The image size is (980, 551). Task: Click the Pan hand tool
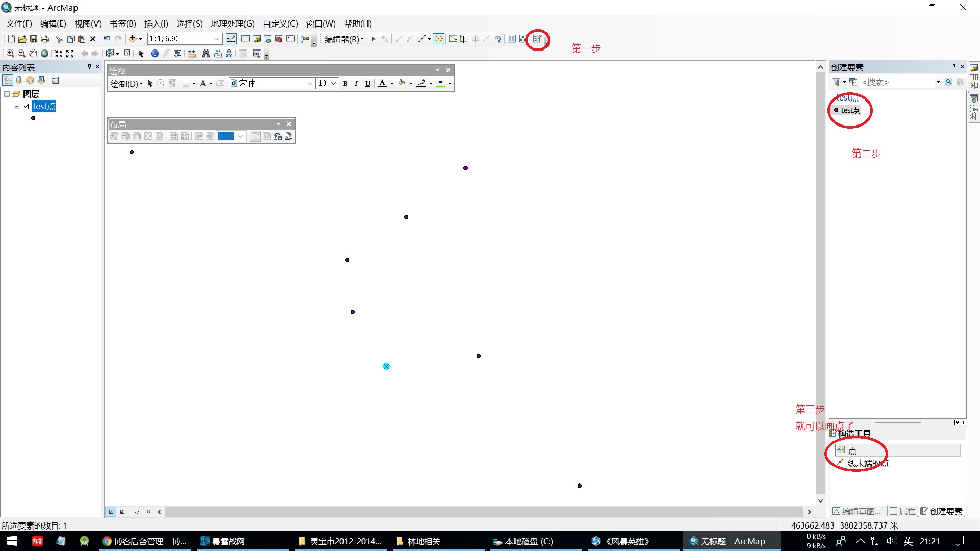point(33,54)
